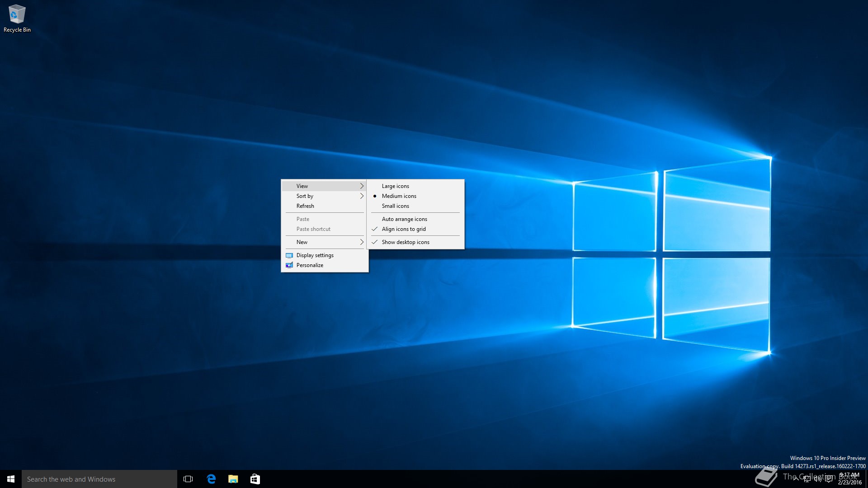Viewport: 868px width, 488px height.
Task: Open the Recycle Bin desktop icon
Action: click(17, 19)
